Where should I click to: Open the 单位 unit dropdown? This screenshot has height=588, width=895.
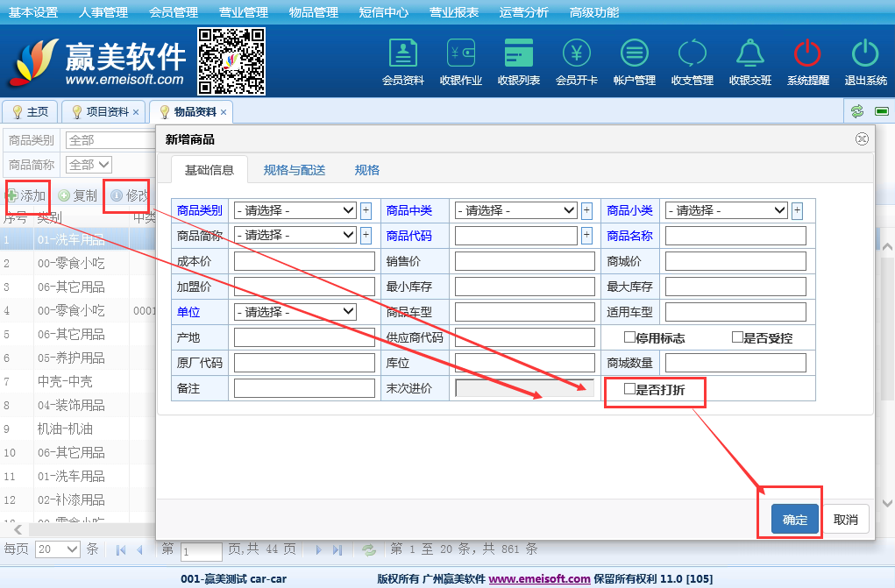click(x=295, y=312)
